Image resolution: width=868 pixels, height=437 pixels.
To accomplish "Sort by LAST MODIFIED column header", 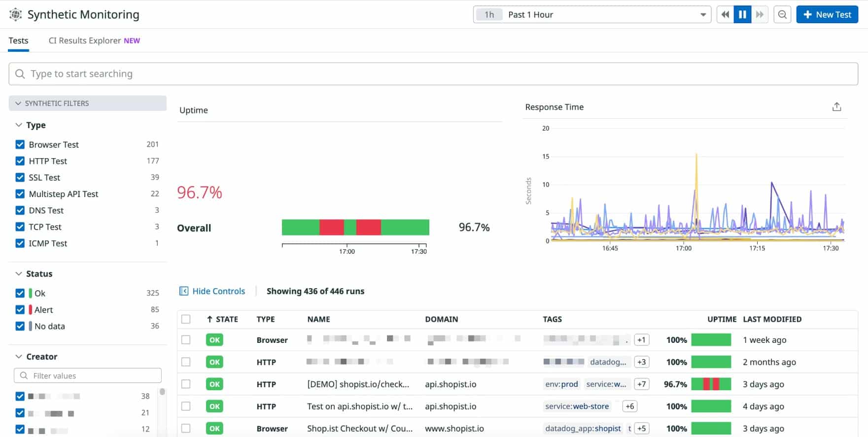I will [772, 319].
